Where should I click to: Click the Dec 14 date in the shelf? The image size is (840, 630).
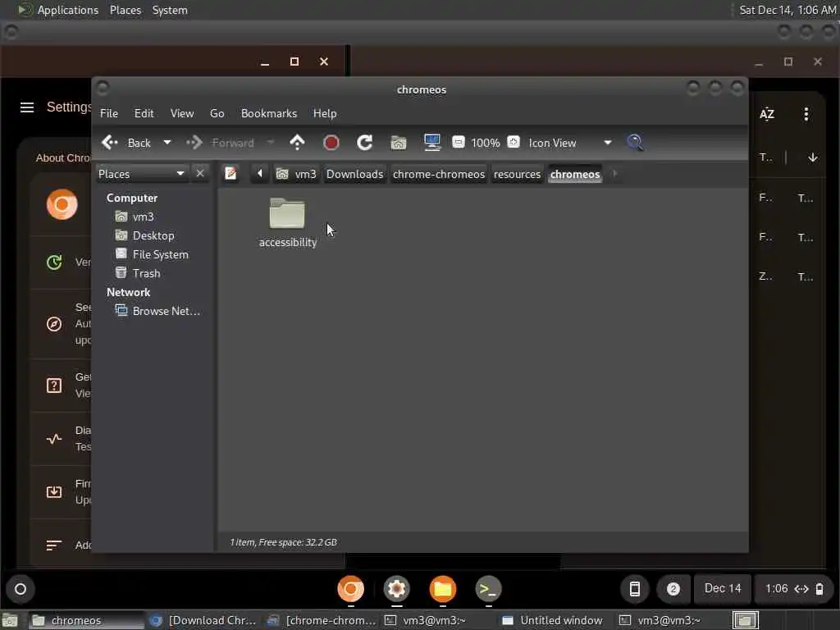[x=723, y=588]
